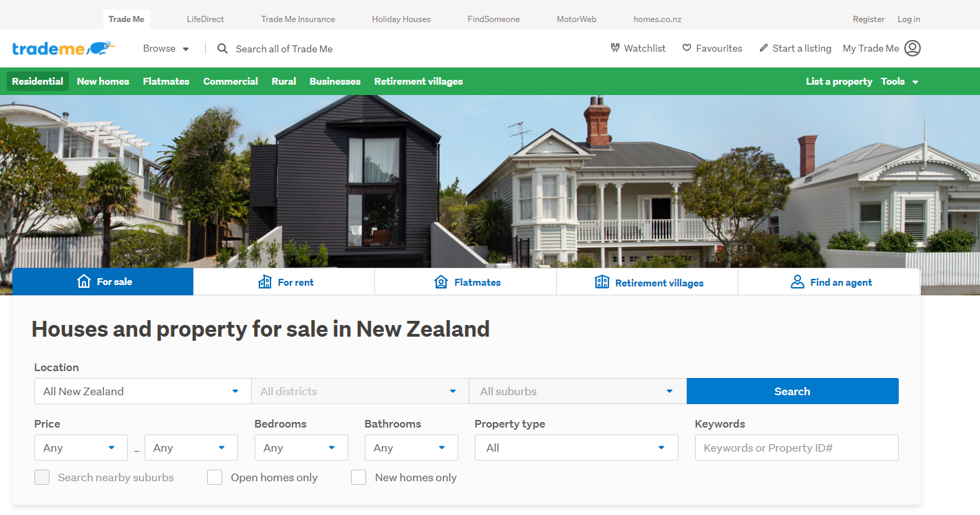Enable the New homes only checkbox
Image resolution: width=980 pixels, height=515 pixels.
click(359, 477)
